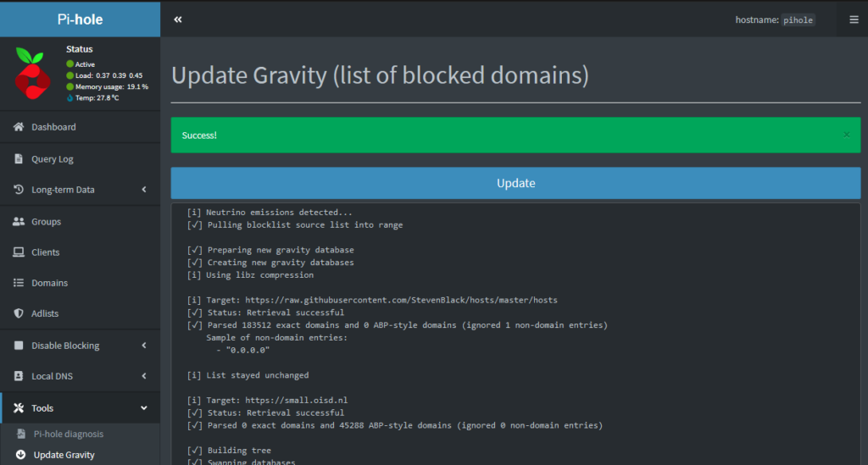868x465 pixels.
Task: Expand the Disable Blocking submenu arrow
Action: tap(144, 345)
